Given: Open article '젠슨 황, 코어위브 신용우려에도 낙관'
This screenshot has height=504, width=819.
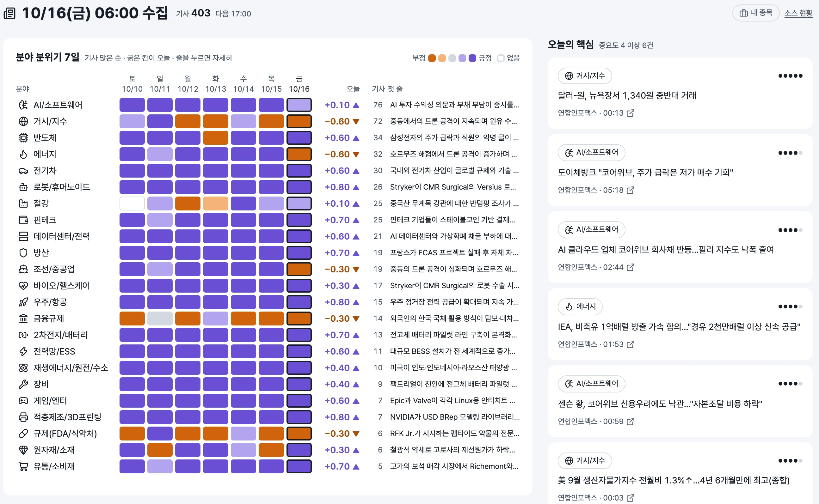Looking at the screenshot, I should tap(660, 404).
